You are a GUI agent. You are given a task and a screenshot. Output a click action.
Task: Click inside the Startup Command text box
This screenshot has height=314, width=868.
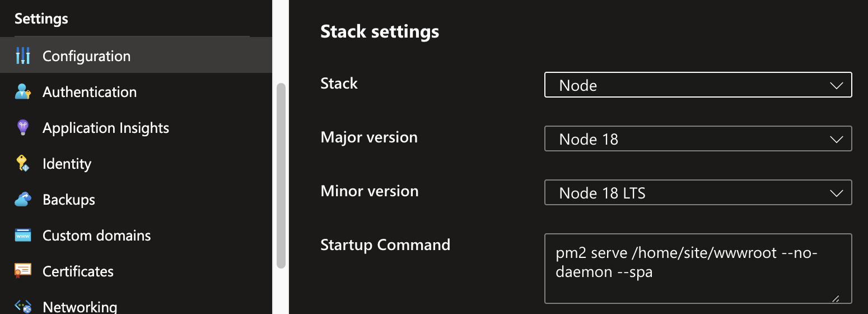click(x=698, y=268)
